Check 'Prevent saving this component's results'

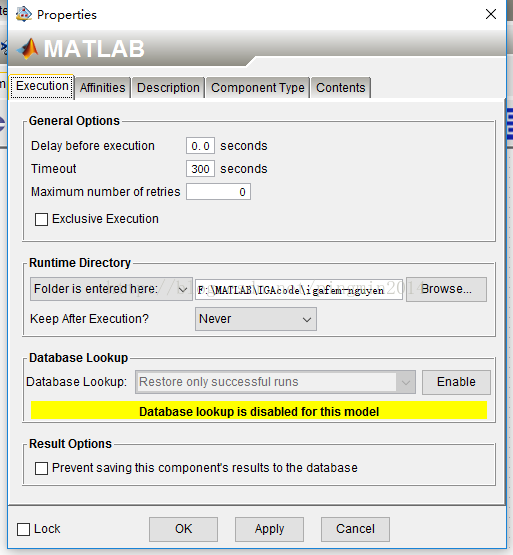click(x=41, y=468)
